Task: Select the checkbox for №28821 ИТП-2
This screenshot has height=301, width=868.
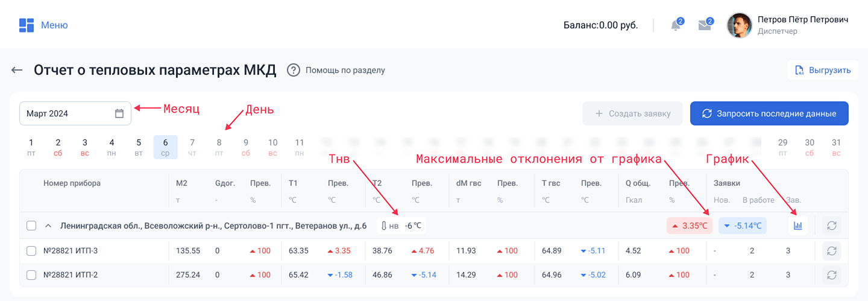Action: 31,275
